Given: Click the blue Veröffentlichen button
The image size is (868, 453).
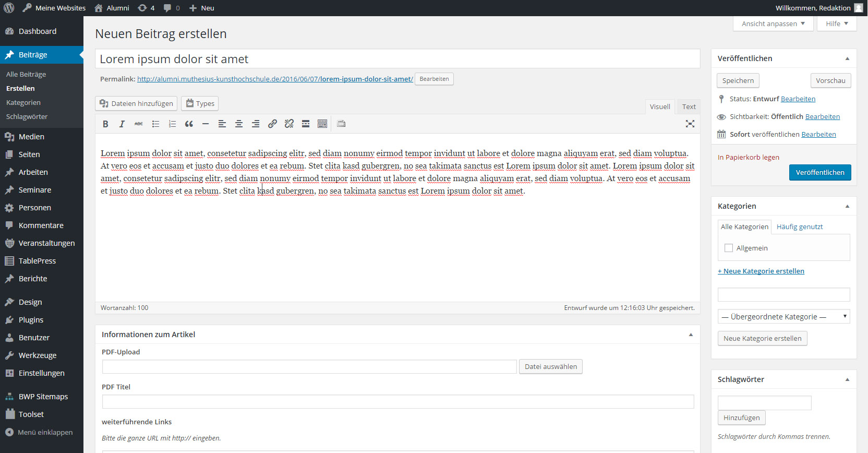Looking at the screenshot, I should click(x=819, y=173).
